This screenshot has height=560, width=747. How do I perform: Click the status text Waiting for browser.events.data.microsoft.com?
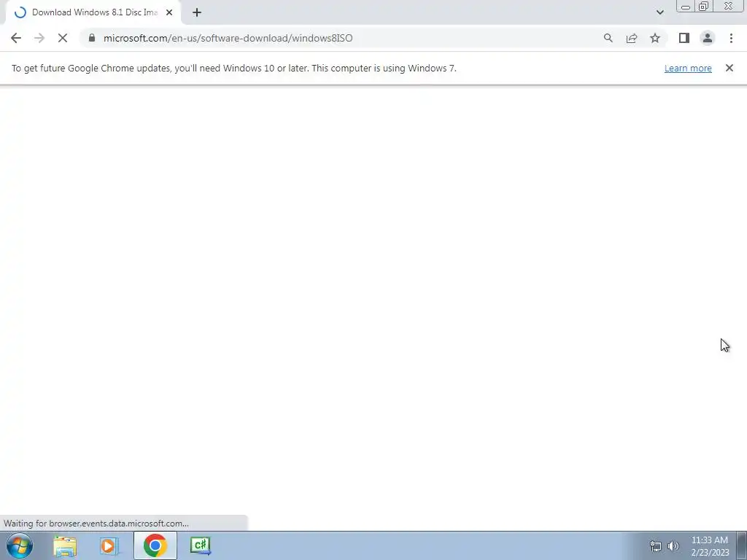96,524
